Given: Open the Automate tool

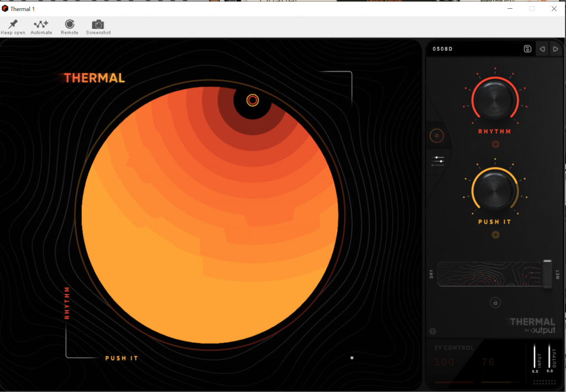Looking at the screenshot, I should pyautogui.click(x=41, y=24).
